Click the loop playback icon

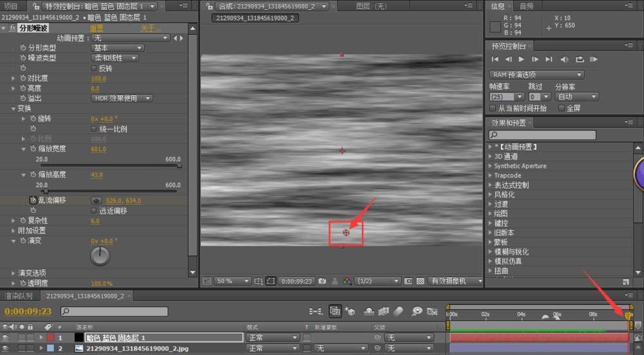pyautogui.click(x=579, y=60)
